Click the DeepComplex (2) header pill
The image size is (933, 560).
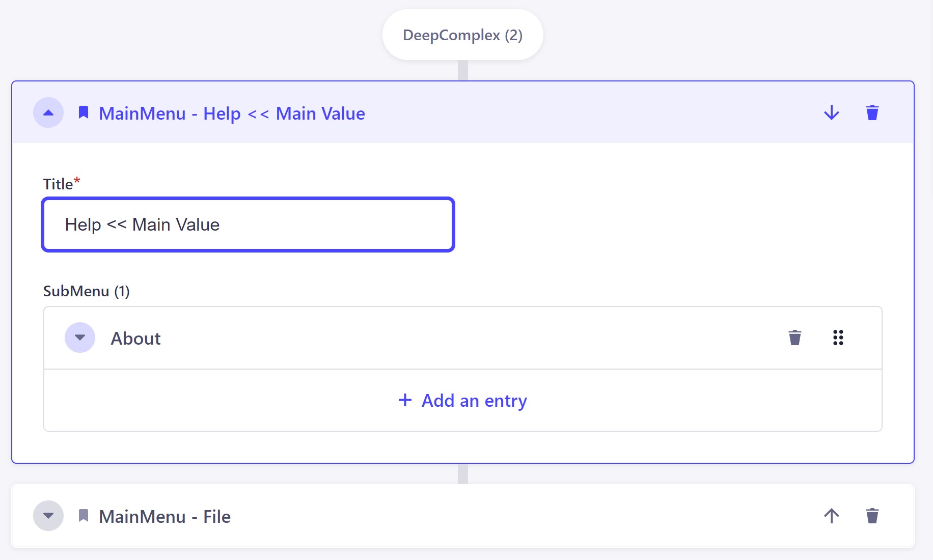(462, 34)
